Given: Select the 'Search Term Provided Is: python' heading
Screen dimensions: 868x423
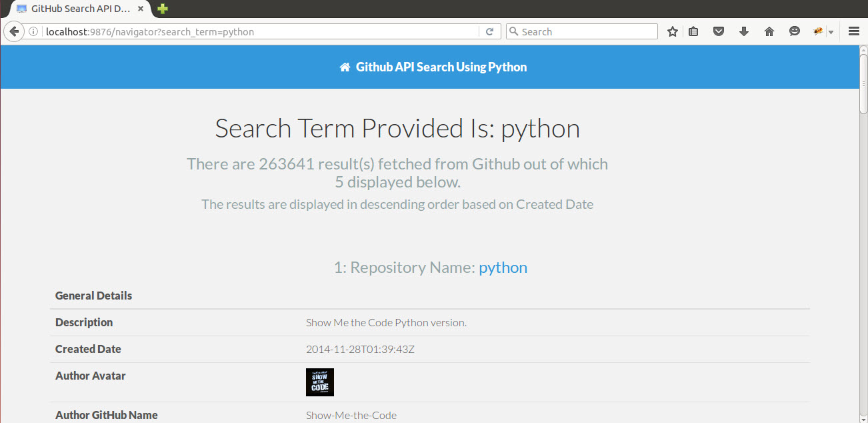Looking at the screenshot, I should [x=397, y=128].
